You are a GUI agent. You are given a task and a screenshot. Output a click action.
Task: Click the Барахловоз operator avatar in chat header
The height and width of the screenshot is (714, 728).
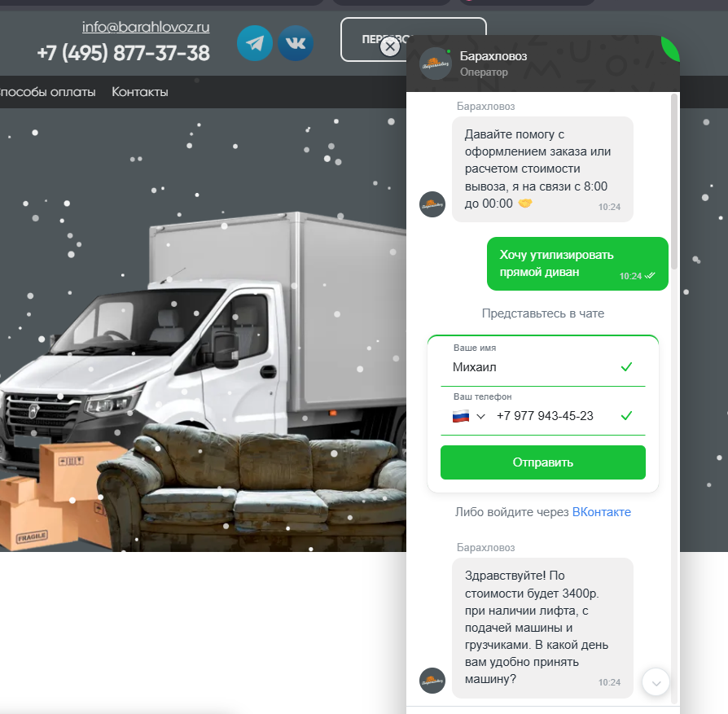(435, 64)
